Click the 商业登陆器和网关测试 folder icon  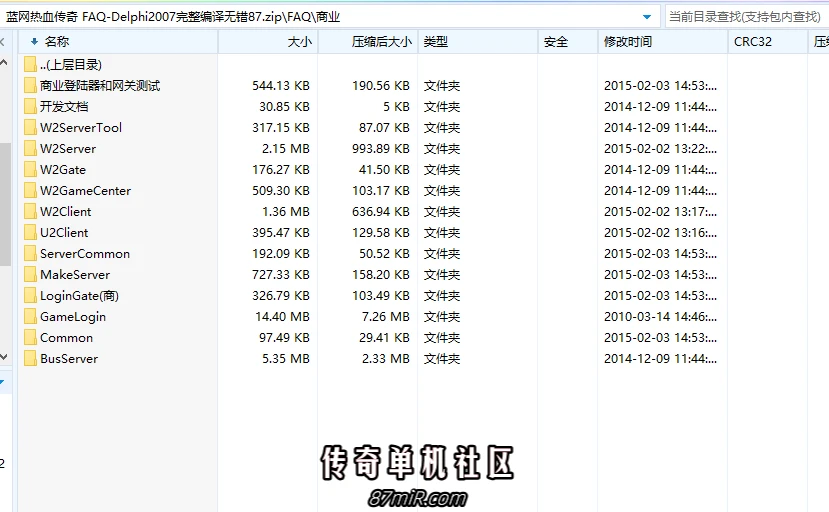[x=30, y=86]
